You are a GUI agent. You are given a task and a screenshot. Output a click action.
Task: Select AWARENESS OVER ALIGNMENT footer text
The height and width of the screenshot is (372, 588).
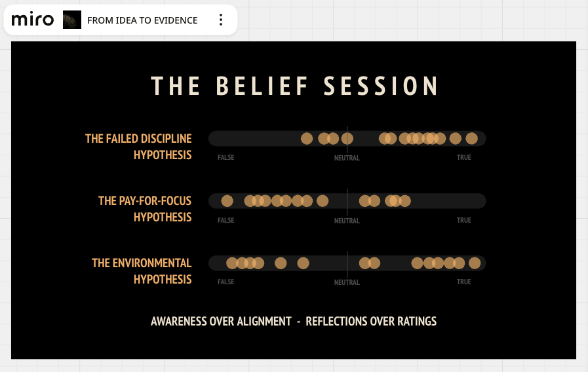(221, 322)
